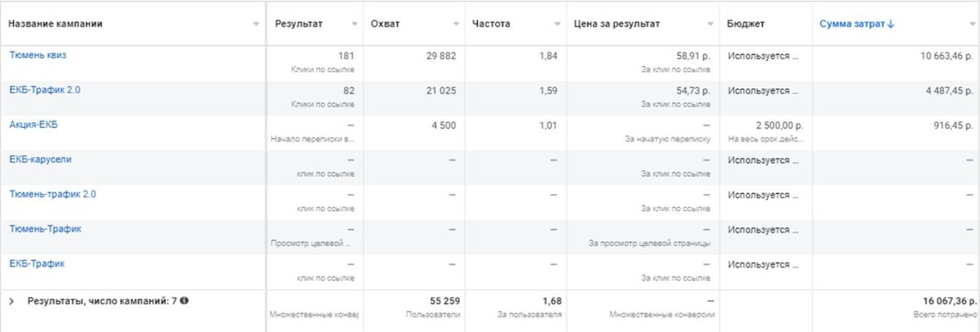Open the Название кампании column dropdown arrow

pyautogui.click(x=256, y=24)
